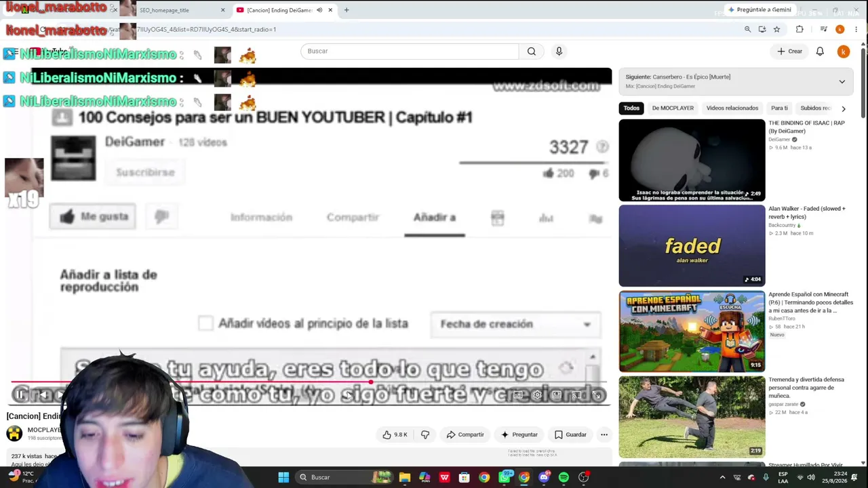Show hidden system tray icons
Image resolution: width=868 pixels, height=488 pixels.
point(722,477)
